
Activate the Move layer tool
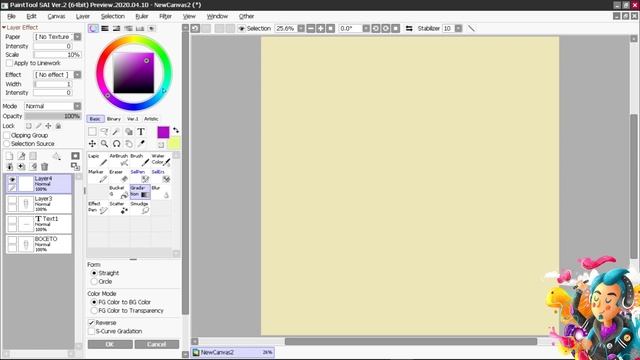tap(92, 144)
